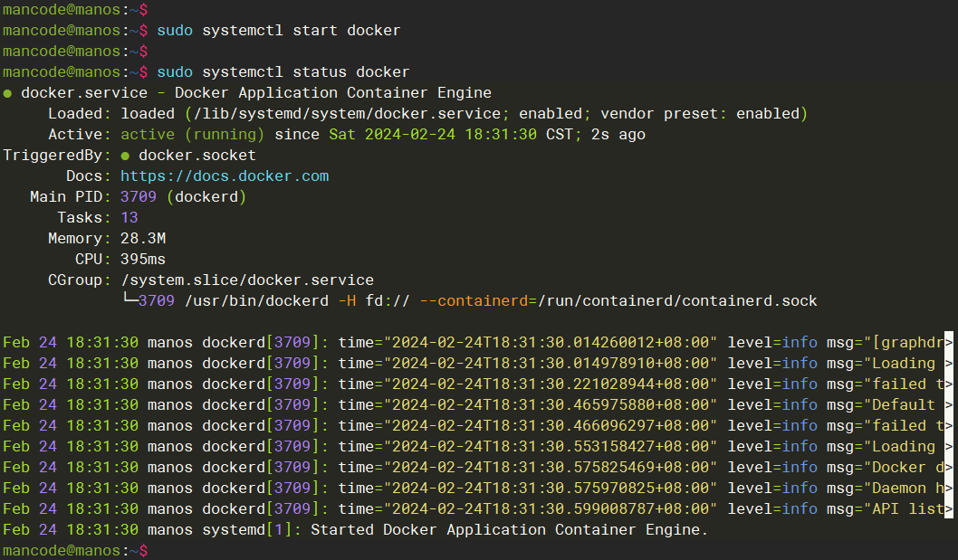Click truncation arrow on the "API list" log line
This screenshot has height=560, width=958.
coord(949,508)
